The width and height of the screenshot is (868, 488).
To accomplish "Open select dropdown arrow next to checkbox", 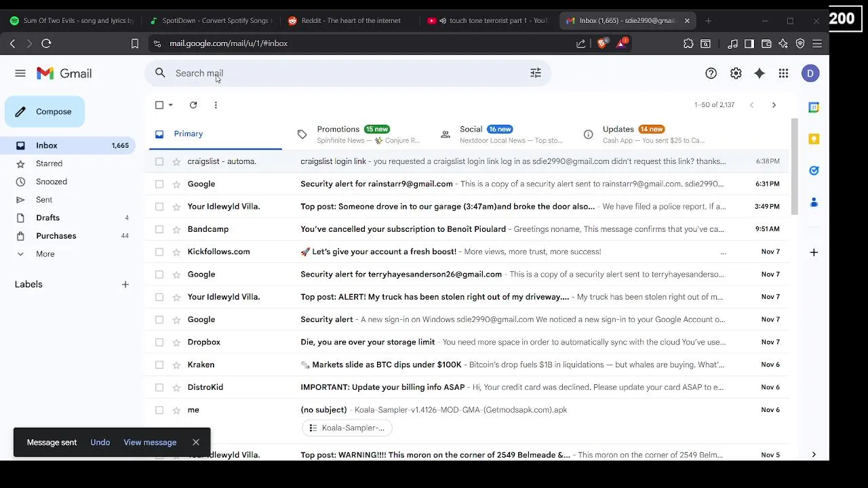I will pos(170,105).
